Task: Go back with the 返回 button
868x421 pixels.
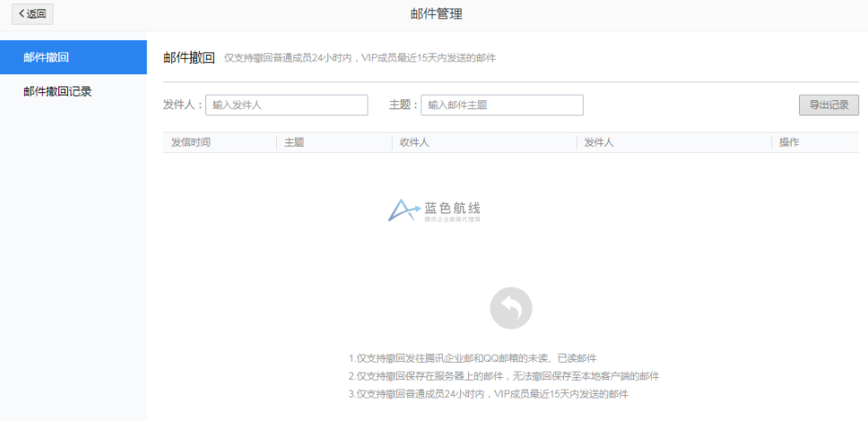Action: (32, 14)
